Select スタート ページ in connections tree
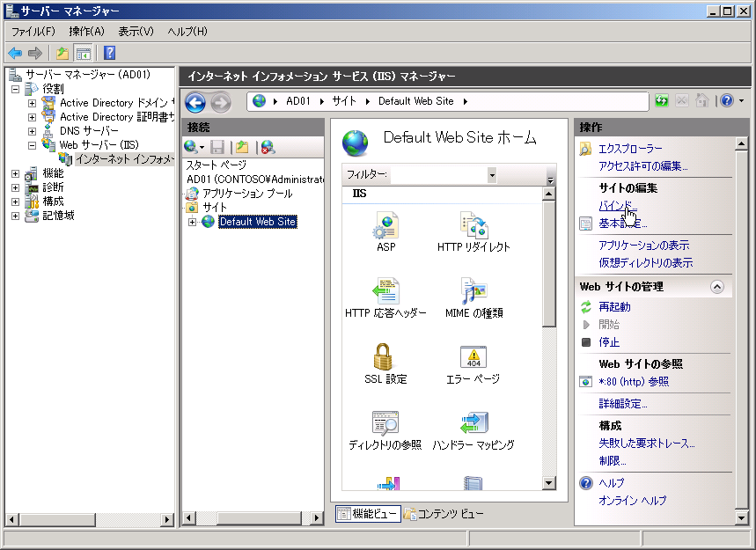Image resolution: width=756 pixels, height=550 pixels. click(217, 165)
